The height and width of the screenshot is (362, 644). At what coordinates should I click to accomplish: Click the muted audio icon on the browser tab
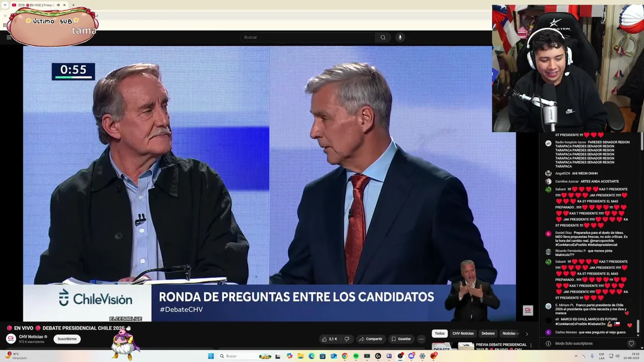point(58,5)
